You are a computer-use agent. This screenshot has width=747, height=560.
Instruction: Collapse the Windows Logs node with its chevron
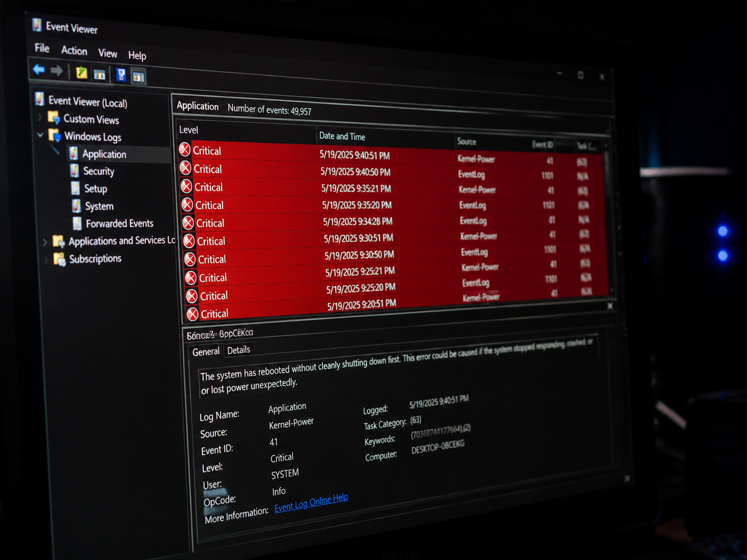[x=40, y=135]
